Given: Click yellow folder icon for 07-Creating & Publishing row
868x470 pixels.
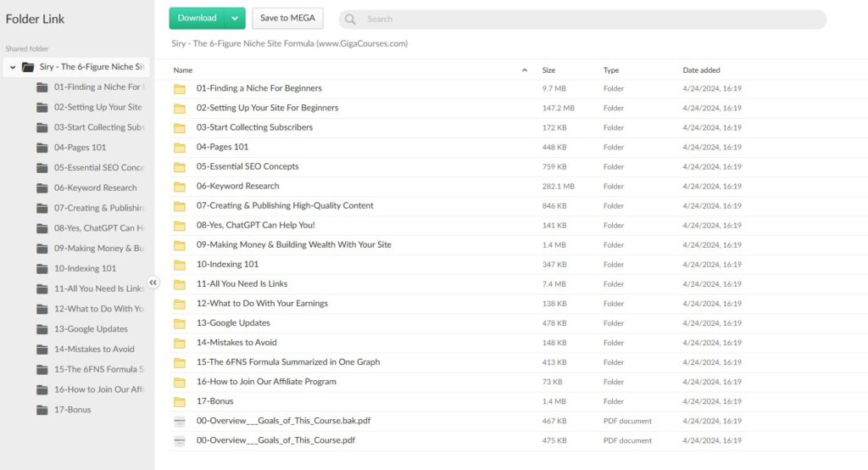Looking at the screenshot, I should [x=180, y=206].
